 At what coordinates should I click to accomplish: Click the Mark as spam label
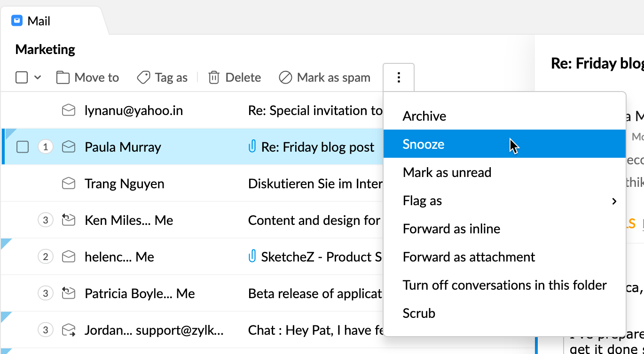tap(334, 77)
